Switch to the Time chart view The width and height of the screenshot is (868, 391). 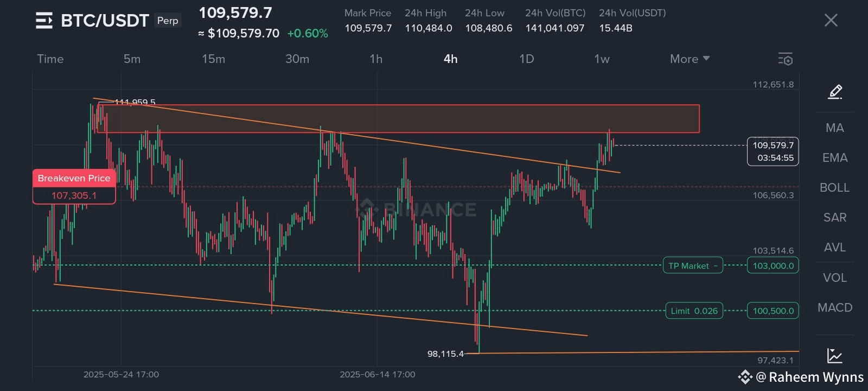click(50, 59)
